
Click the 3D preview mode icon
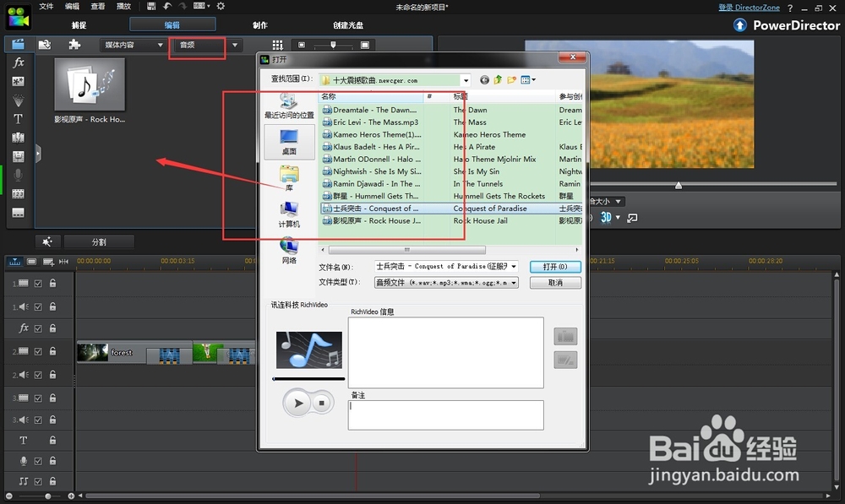606,218
